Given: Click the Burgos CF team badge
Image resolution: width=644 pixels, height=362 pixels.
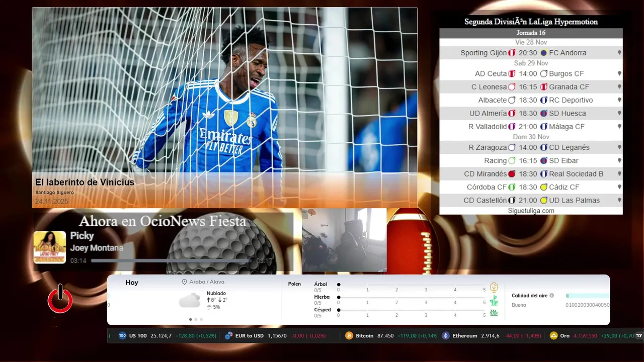Looking at the screenshot, I should [543, 73].
